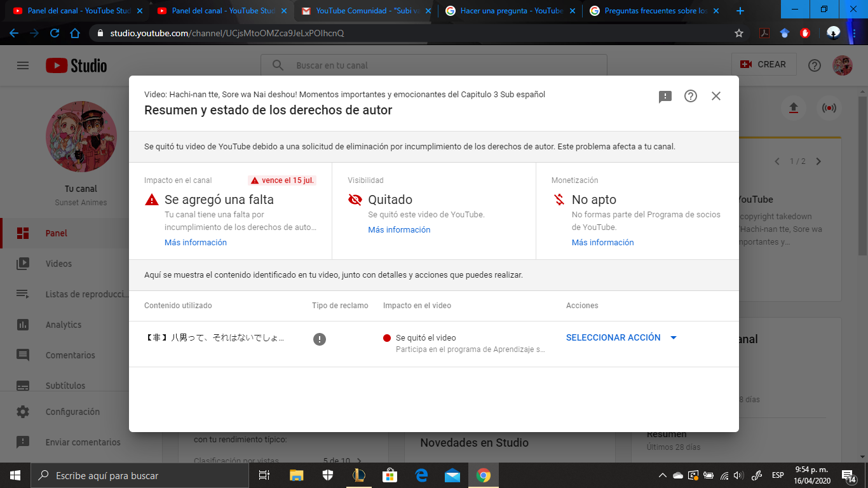Open Más información under Quitado
The width and height of the screenshot is (868, 488).
[399, 230]
